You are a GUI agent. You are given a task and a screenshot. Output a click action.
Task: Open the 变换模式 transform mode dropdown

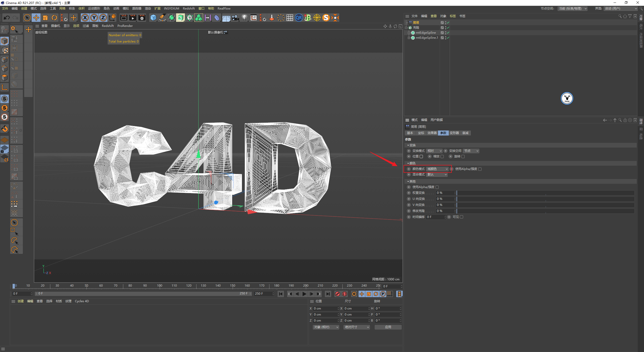pyautogui.click(x=434, y=151)
